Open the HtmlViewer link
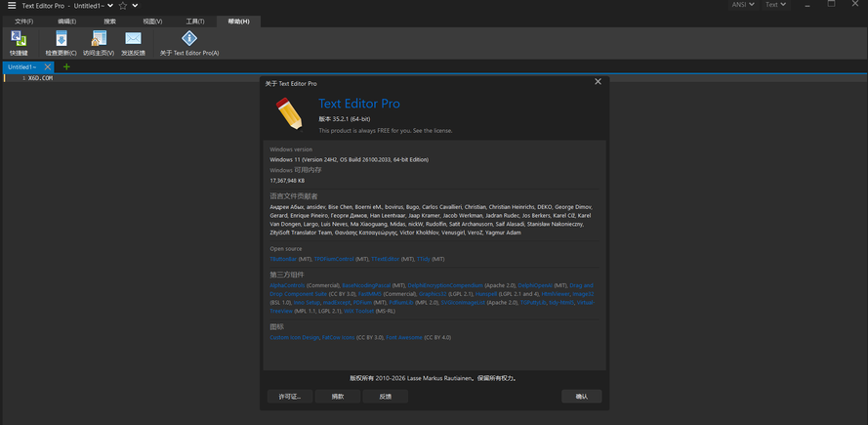This screenshot has height=425, width=868. coord(556,294)
